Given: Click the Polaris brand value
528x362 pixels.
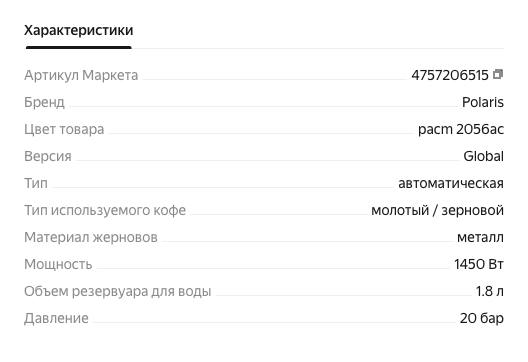Looking at the screenshot, I should pyautogui.click(x=483, y=102).
